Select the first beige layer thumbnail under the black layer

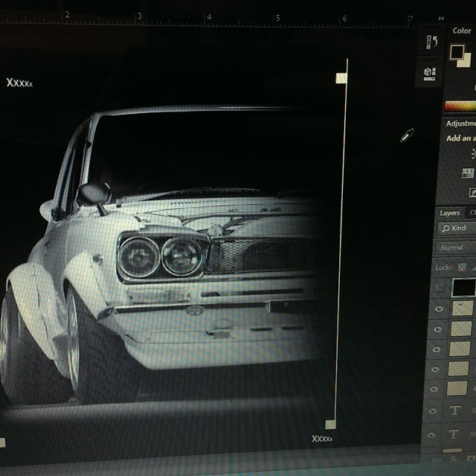(x=463, y=308)
